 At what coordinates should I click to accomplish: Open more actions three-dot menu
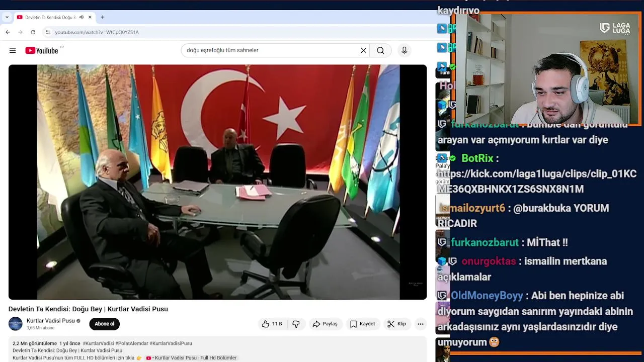[x=421, y=324]
